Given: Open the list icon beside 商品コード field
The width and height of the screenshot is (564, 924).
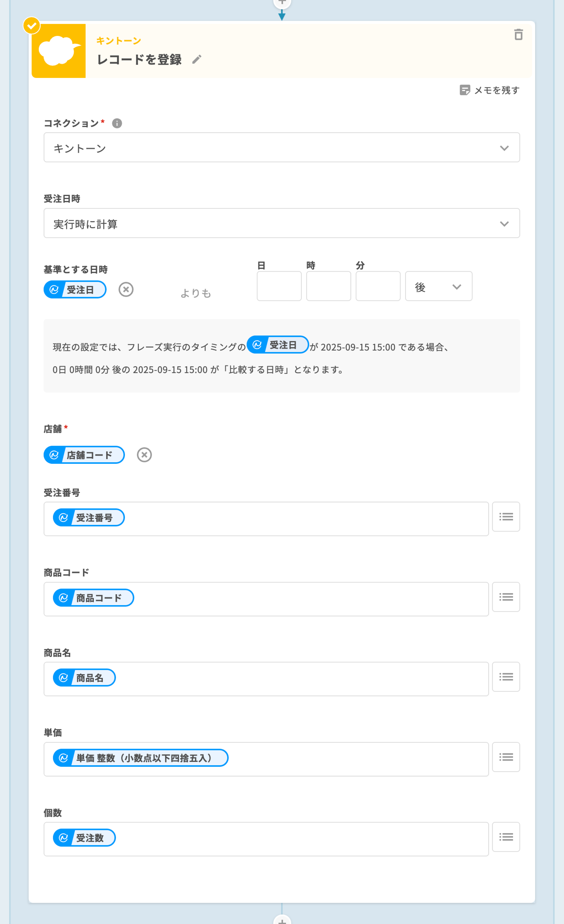Looking at the screenshot, I should click(506, 597).
